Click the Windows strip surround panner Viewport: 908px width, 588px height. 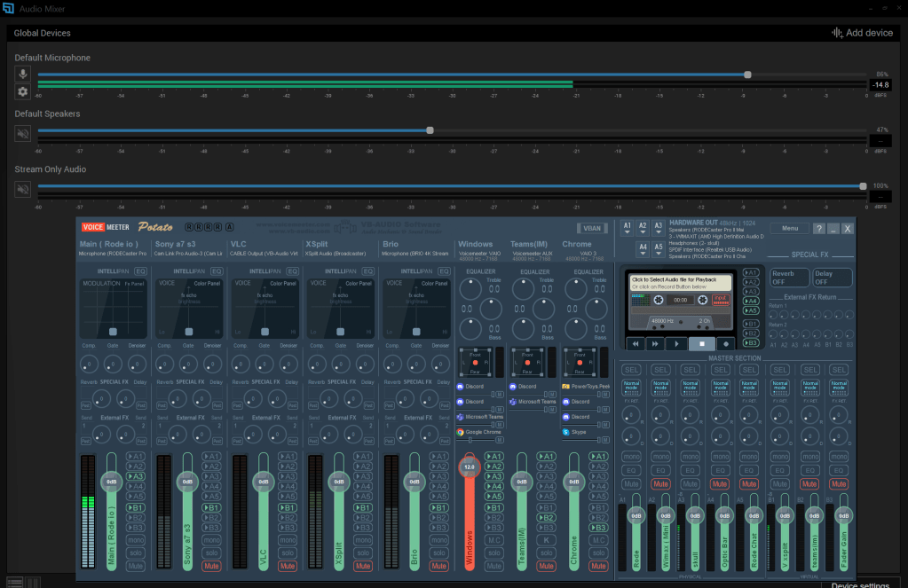click(476, 363)
